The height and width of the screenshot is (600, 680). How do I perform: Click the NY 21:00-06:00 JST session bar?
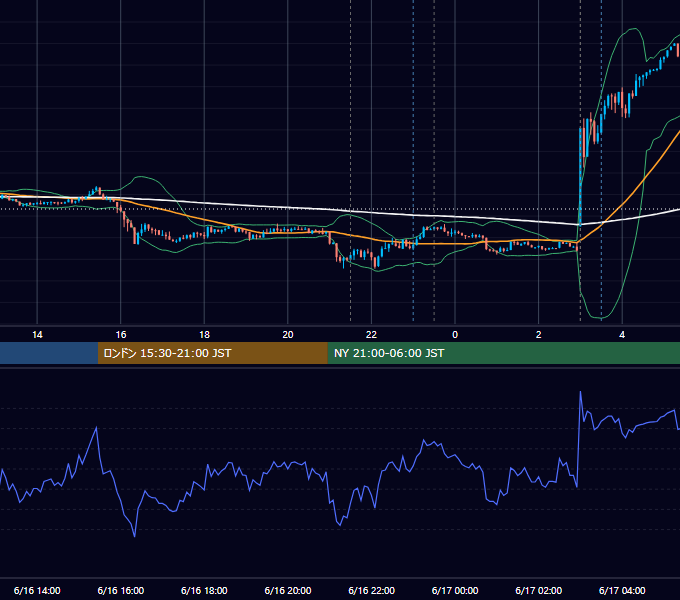pos(503,353)
